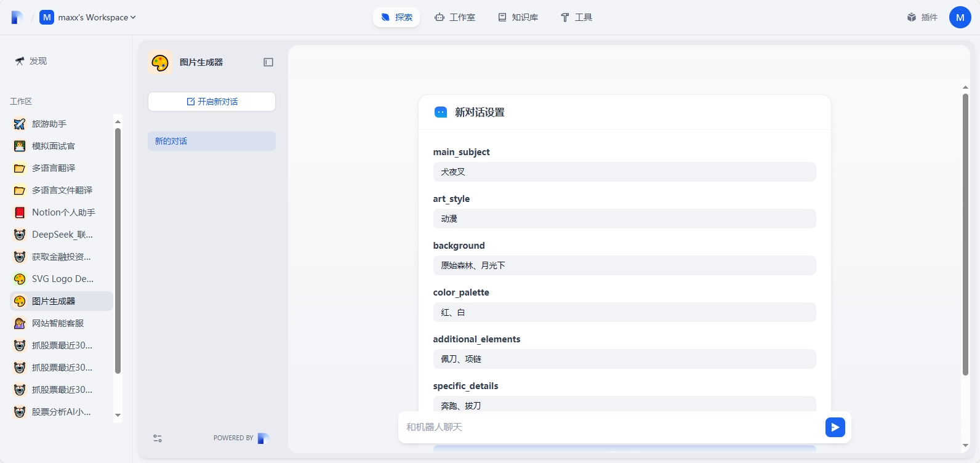This screenshot has width=980, height=463.
Task: Click the 新对话设置 heading text
Action: click(480, 112)
